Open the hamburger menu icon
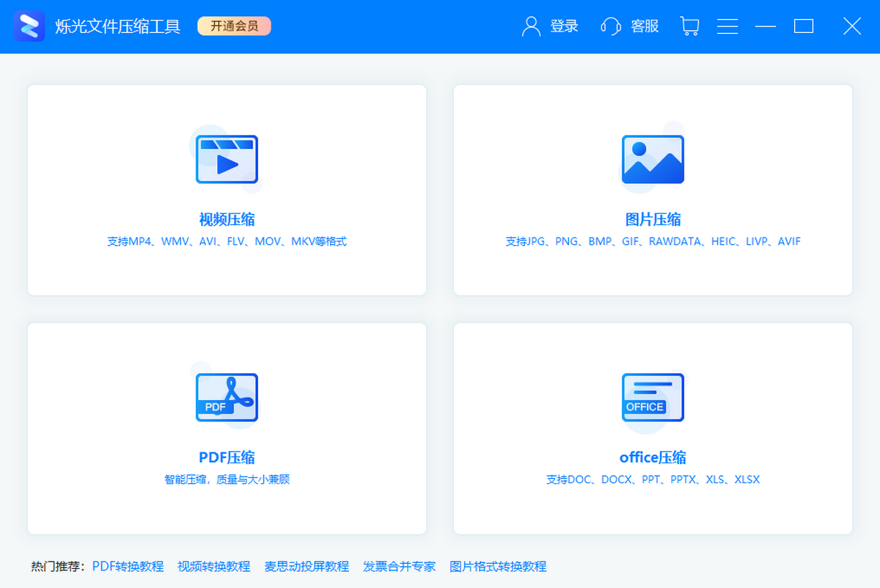 coord(727,26)
